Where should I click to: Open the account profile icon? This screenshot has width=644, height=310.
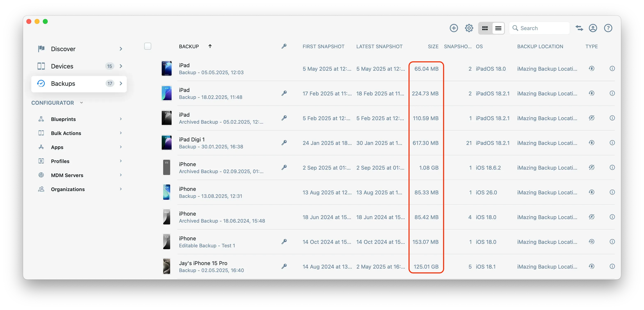pyautogui.click(x=593, y=28)
